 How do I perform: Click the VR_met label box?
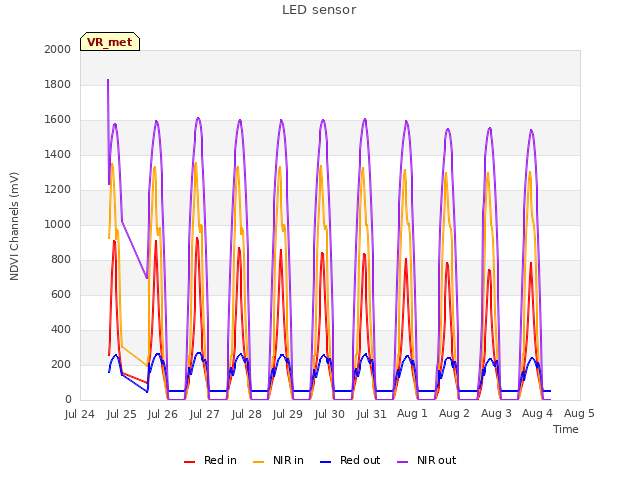click(x=110, y=42)
